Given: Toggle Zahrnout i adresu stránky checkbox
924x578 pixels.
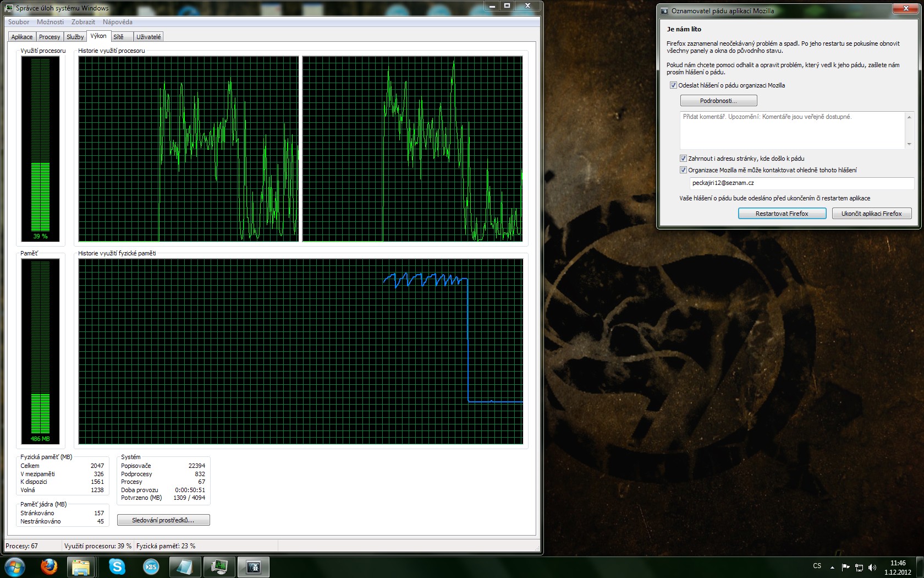Looking at the screenshot, I should click(683, 159).
